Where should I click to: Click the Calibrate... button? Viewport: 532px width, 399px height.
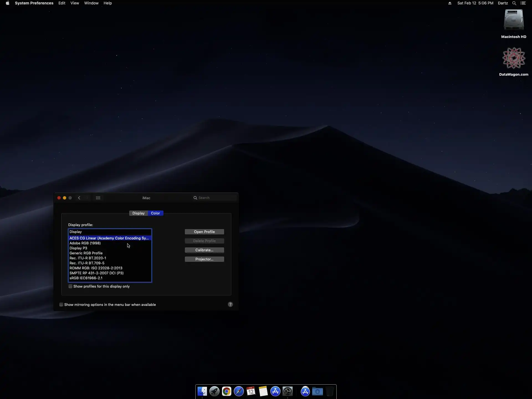coord(204,250)
